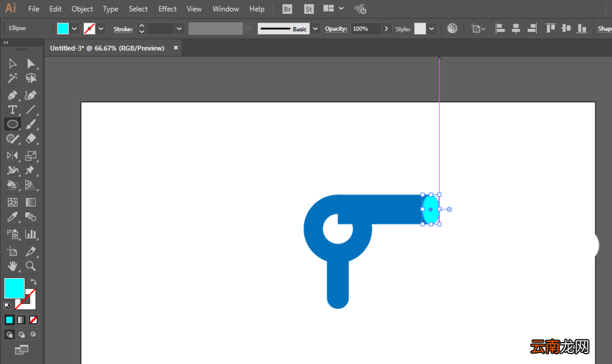This screenshot has height=364, width=612.
Task: Select the Scale tool
Action: (x=31, y=155)
